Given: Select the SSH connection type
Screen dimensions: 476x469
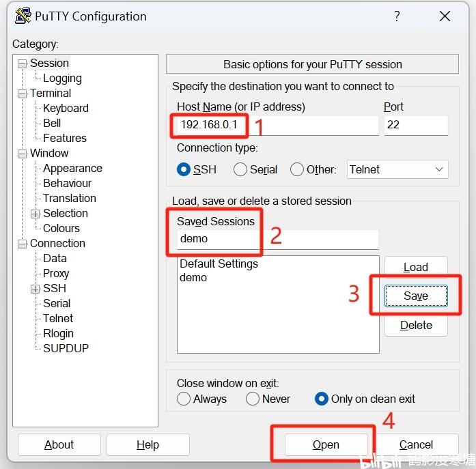Looking at the screenshot, I should 184,169.
